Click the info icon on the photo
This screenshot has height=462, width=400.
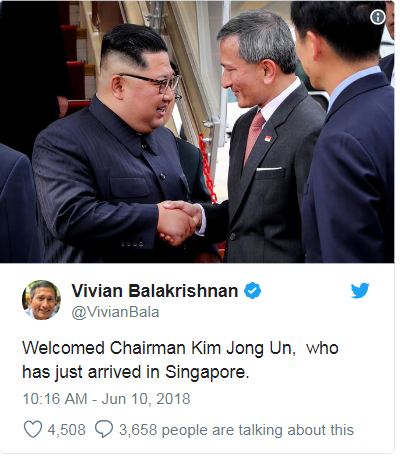pyautogui.click(x=378, y=17)
